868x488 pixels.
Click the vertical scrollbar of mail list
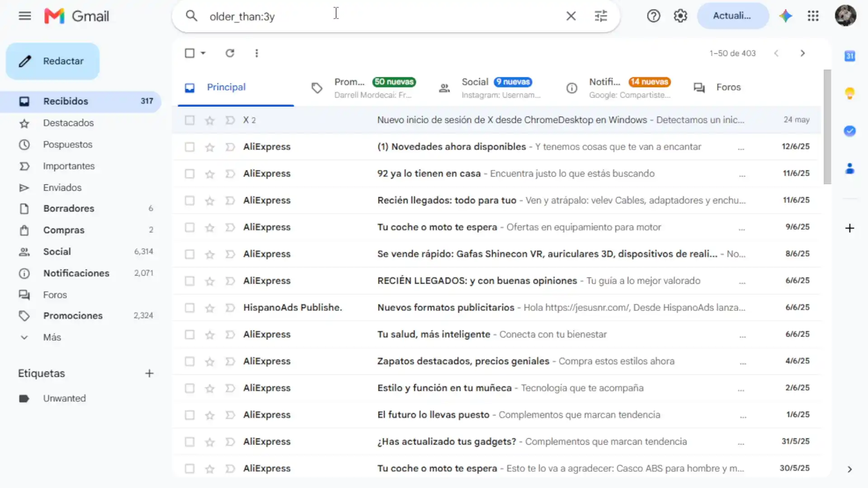coord(827,127)
